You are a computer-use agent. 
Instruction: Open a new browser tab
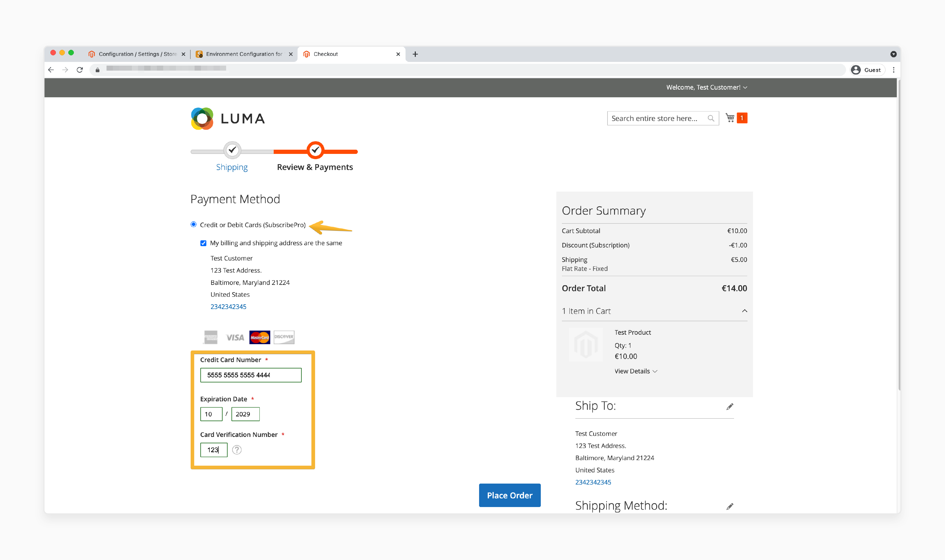coord(415,54)
